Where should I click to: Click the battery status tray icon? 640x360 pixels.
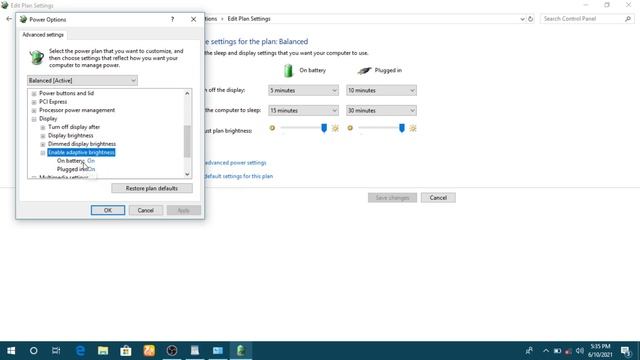point(557,351)
